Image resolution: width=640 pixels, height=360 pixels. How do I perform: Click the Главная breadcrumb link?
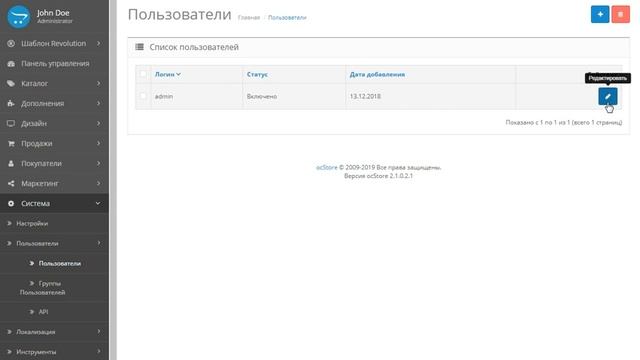point(249,18)
